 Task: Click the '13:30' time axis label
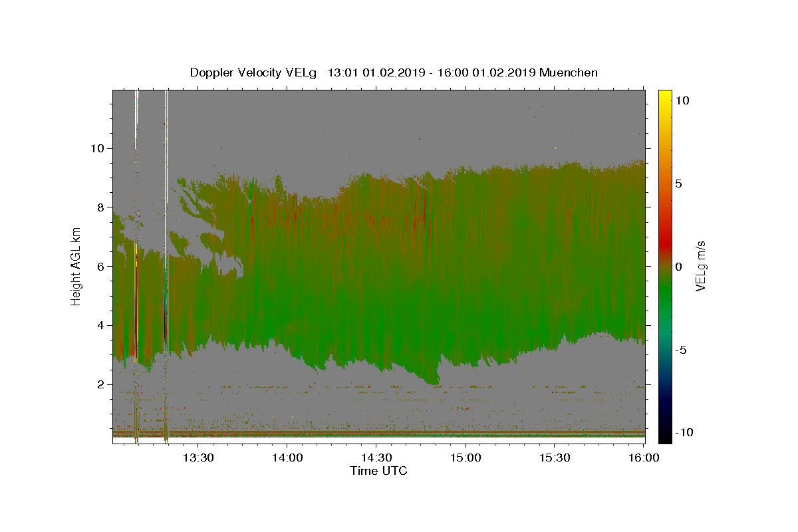tap(198, 458)
